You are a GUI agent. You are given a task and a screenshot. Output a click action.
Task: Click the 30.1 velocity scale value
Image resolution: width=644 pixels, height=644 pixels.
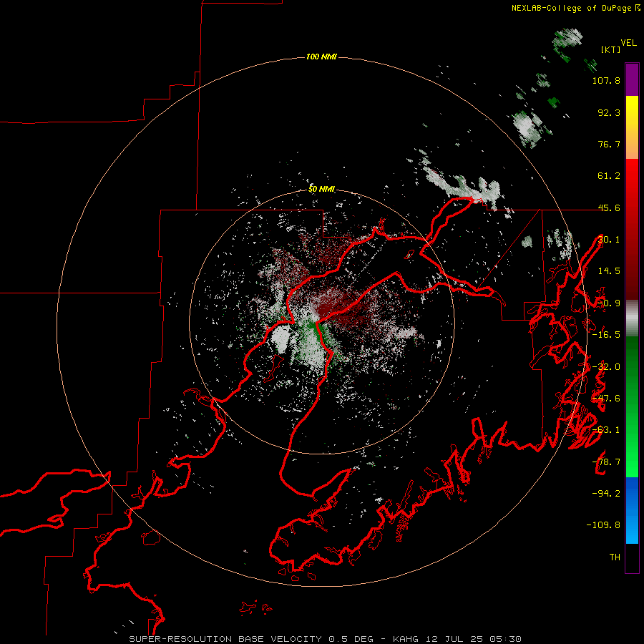click(609, 240)
